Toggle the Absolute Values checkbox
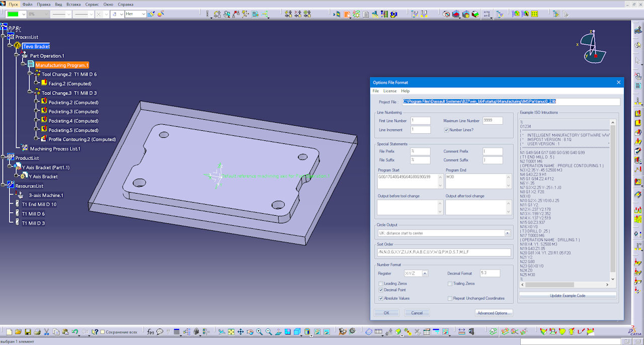The width and height of the screenshot is (644, 345). coord(380,298)
